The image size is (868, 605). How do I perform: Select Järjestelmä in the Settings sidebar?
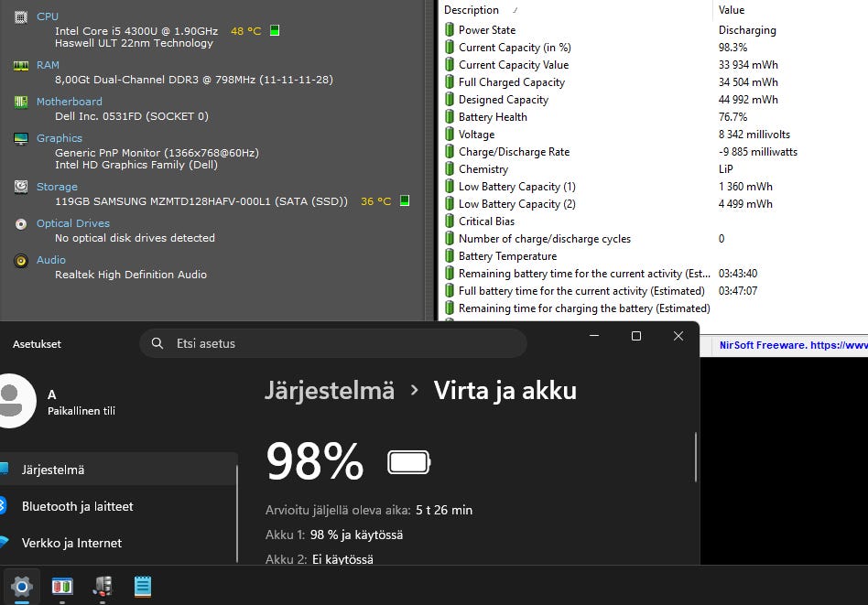(118, 470)
